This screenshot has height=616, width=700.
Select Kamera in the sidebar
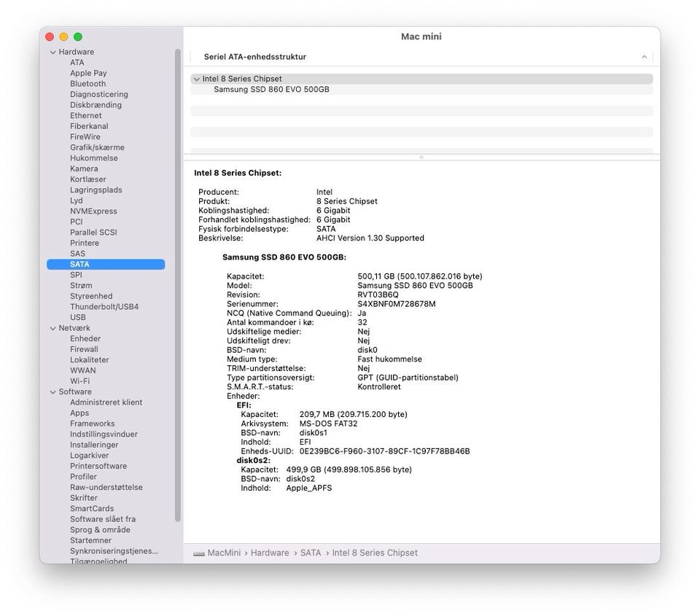coord(84,168)
